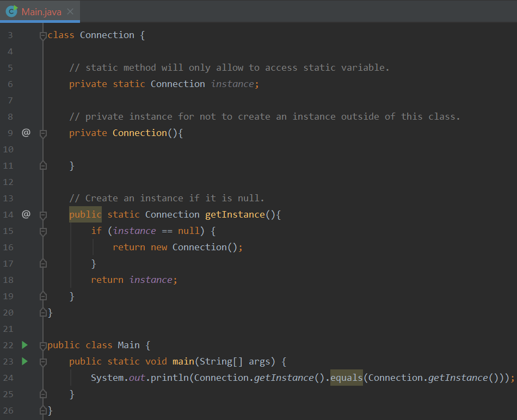The height and width of the screenshot is (420, 517).
Task: Collapse the private Connection constructor body
Action: pos(43,132)
